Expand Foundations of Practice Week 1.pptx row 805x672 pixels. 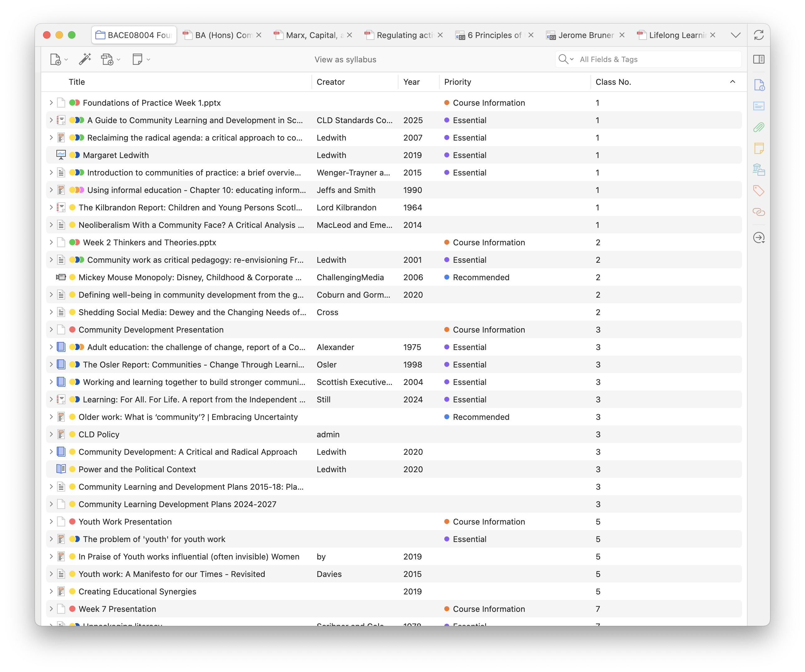tap(51, 103)
